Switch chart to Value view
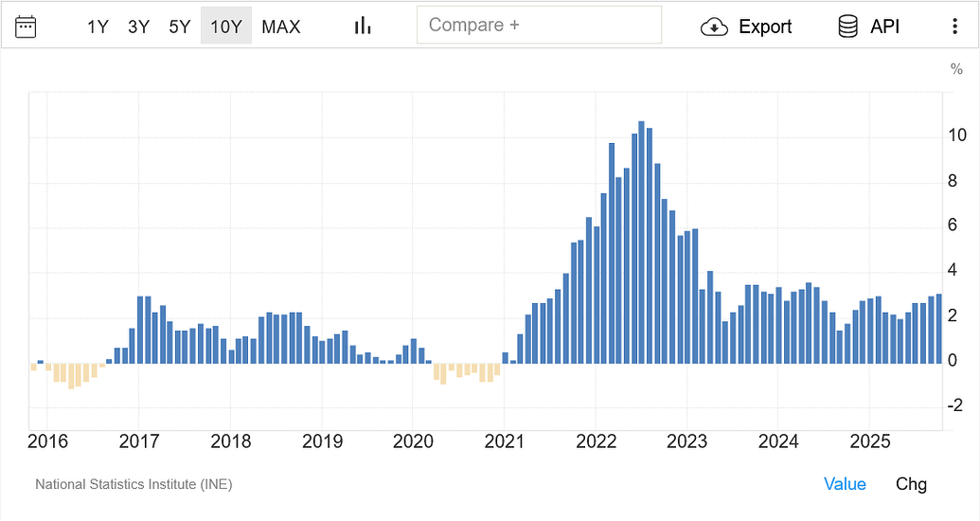 pos(845,484)
